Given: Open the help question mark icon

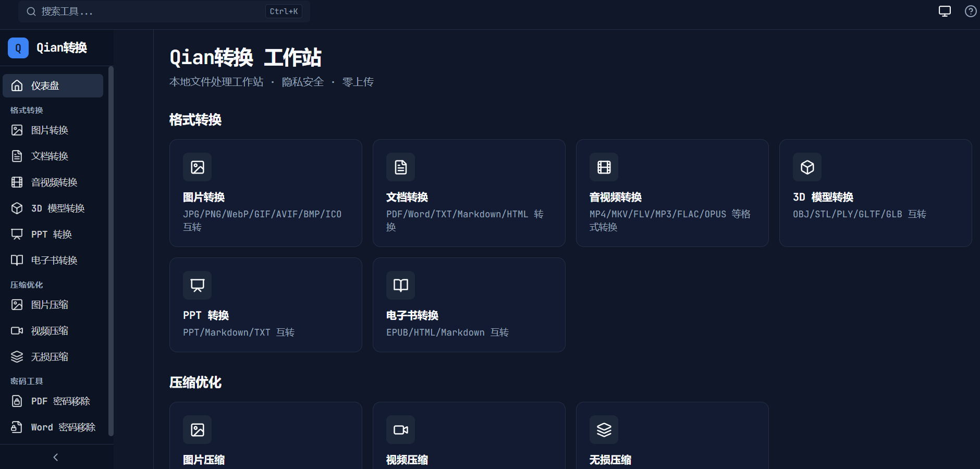Looking at the screenshot, I should (x=971, y=11).
